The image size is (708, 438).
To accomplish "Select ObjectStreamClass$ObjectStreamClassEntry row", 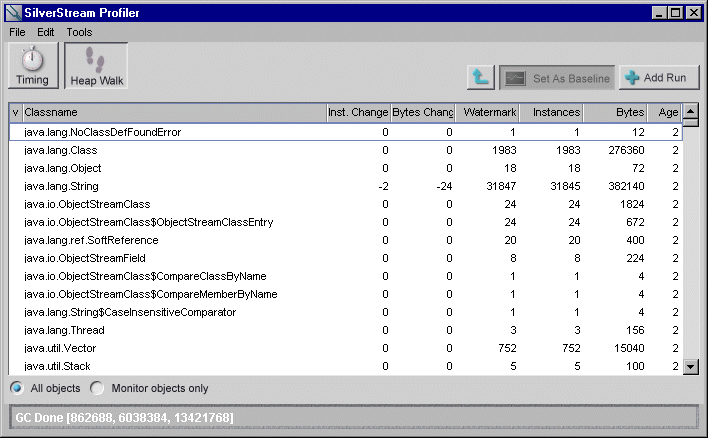I will [346, 222].
